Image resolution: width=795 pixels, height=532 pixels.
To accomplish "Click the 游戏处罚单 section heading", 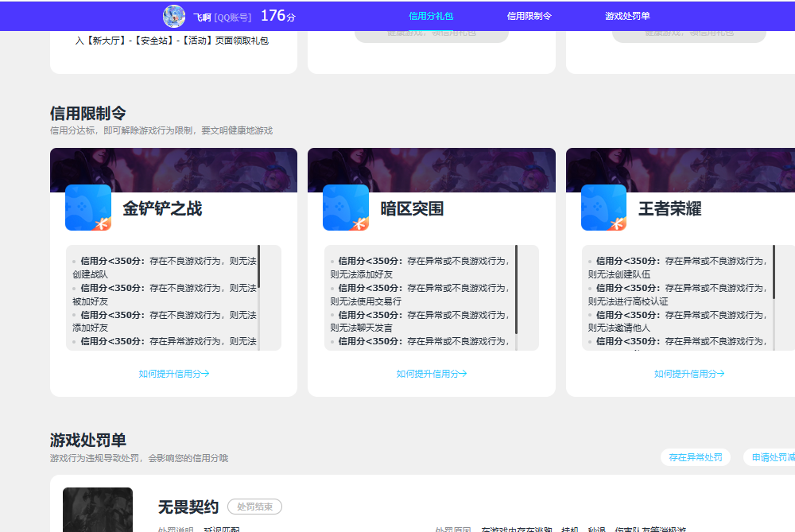I will click(87, 441).
